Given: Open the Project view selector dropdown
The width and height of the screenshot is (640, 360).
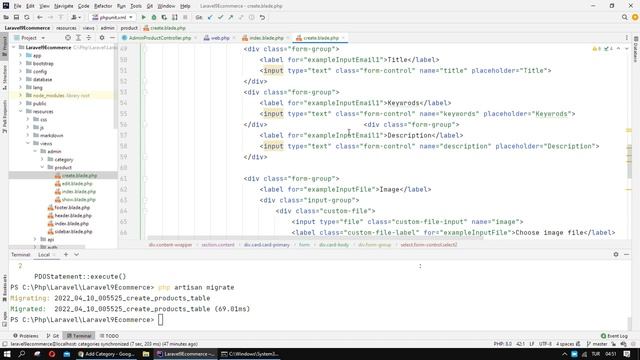Looking at the screenshot, I should point(30,38).
